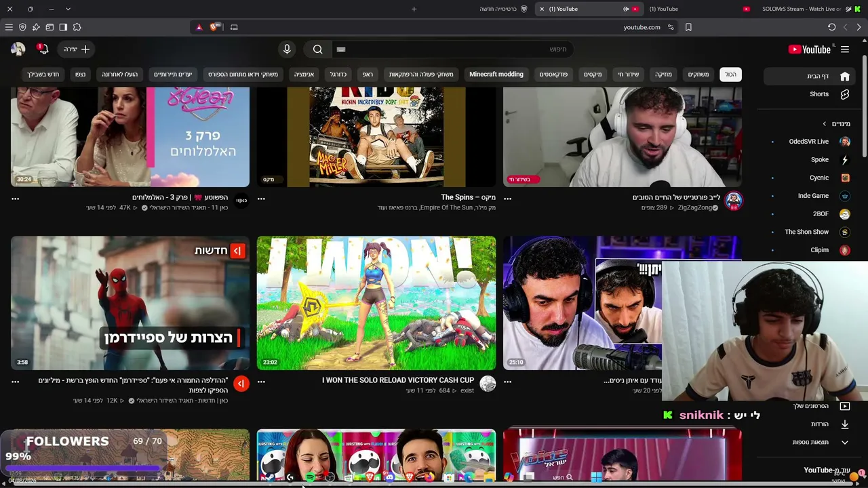Toggle the Brave sidebar panel button
Screen dimensions: 868x488
(x=63, y=27)
